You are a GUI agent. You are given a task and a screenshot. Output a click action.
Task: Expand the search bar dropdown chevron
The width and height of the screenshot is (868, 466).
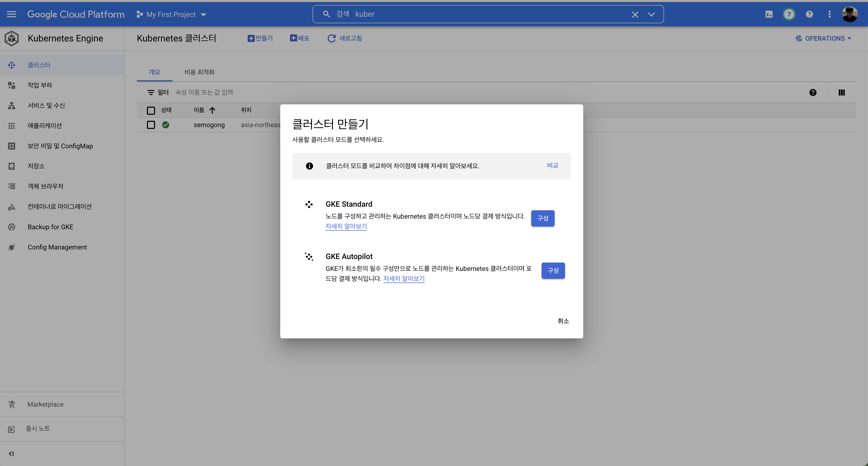pyautogui.click(x=651, y=14)
